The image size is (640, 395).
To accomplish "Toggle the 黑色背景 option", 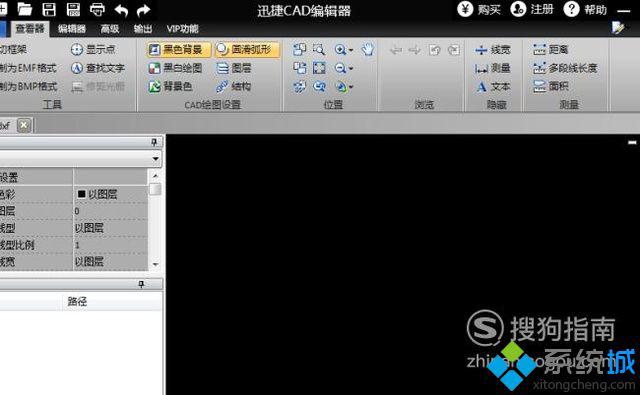I will tap(179, 49).
